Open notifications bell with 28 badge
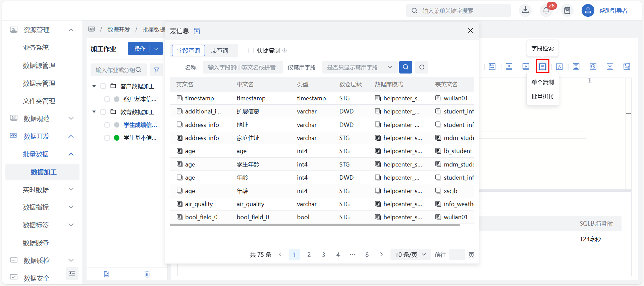The width and height of the screenshot is (644, 286). 546,10
